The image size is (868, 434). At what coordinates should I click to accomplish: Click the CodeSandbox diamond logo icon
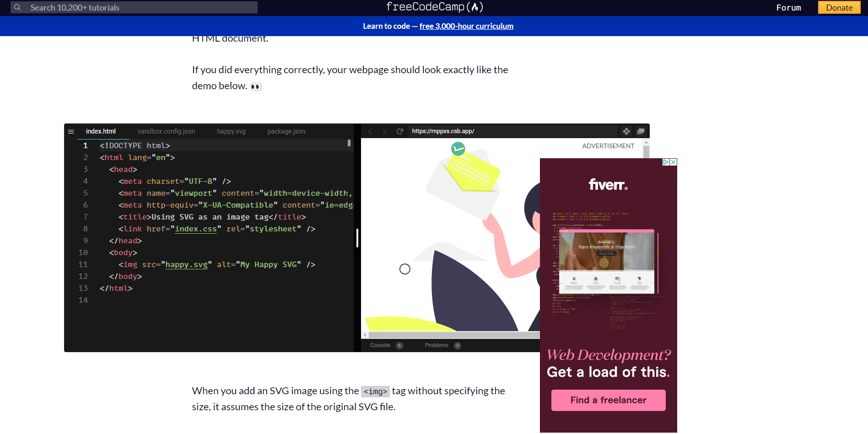(626, 131)
